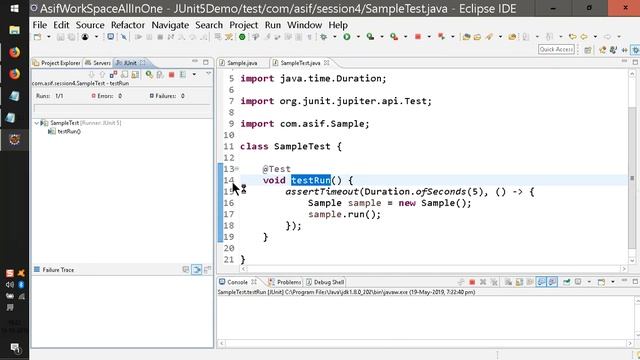
Task: Click the Clear Console icon
Action: tap(508, 282)
